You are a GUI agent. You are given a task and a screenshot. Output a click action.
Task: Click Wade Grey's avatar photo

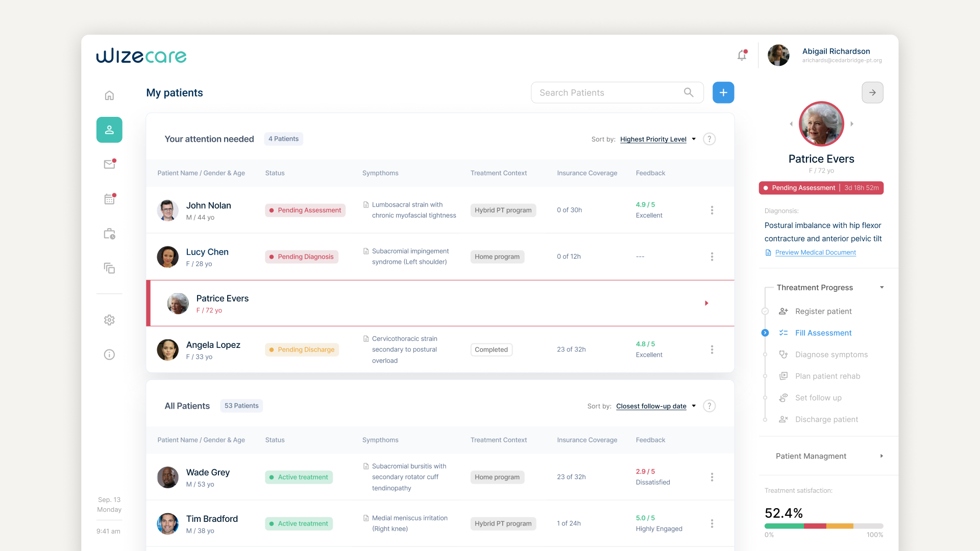(x=167, y=477)
